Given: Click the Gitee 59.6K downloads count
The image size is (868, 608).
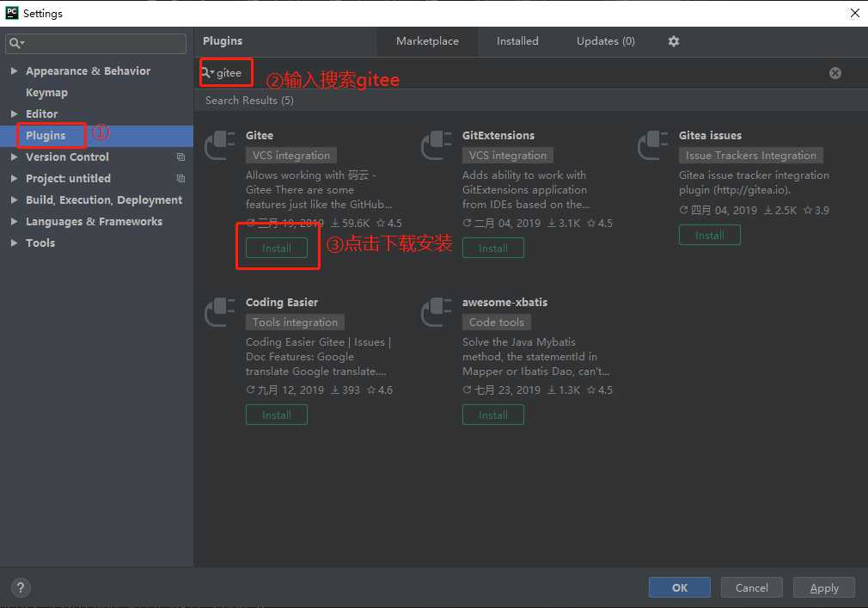Looking at the screenshot, I should tap(351, 223).
